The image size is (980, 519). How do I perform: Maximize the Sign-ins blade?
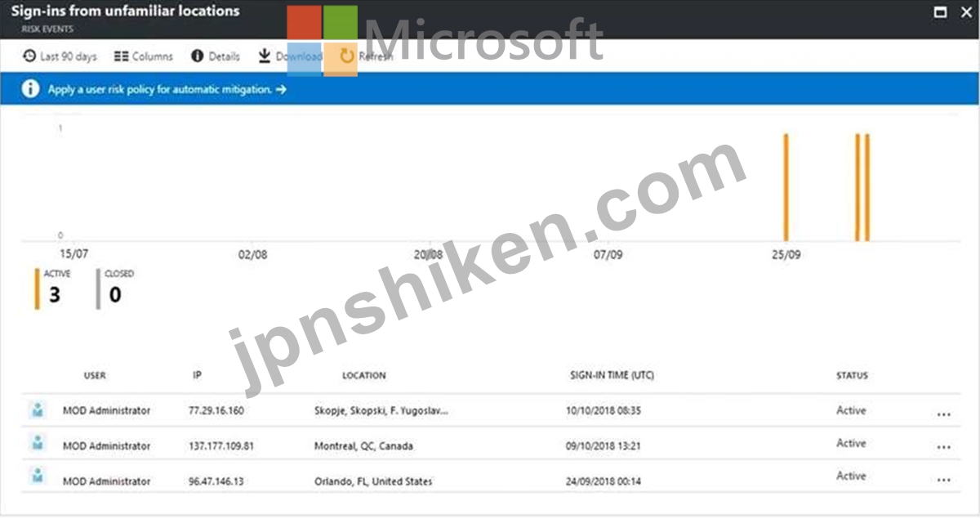[x=941, y=12]
